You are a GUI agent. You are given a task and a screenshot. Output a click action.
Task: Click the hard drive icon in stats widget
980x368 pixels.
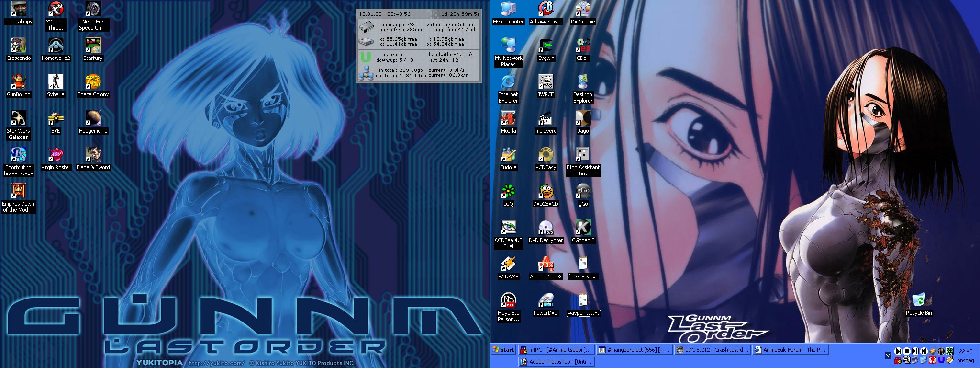tap(366, 42)
